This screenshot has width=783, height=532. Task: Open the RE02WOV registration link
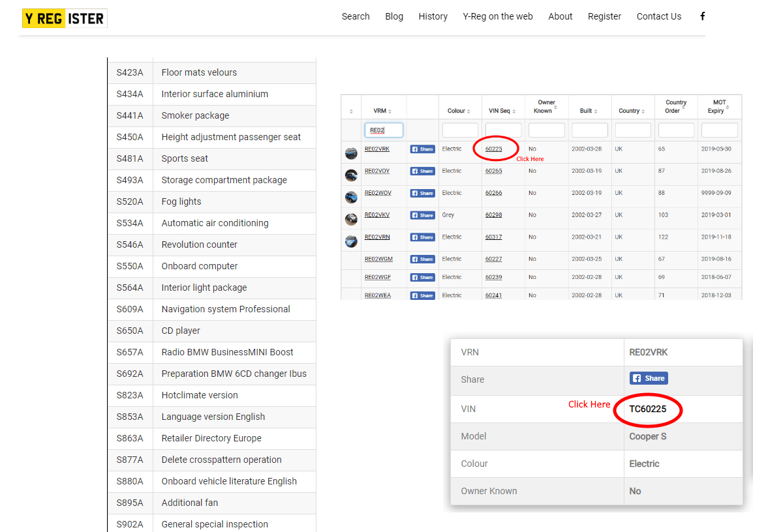(378, 193)
